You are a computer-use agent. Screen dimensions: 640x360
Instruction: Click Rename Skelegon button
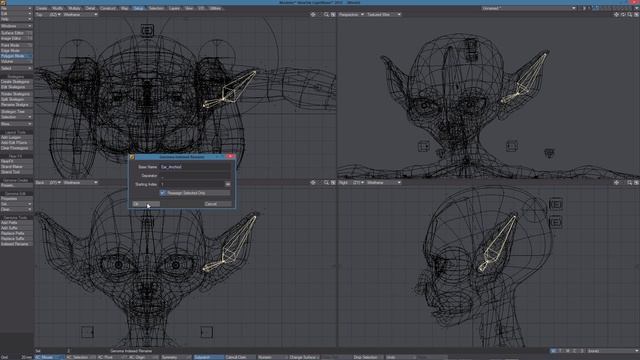(x=16, y=105)
